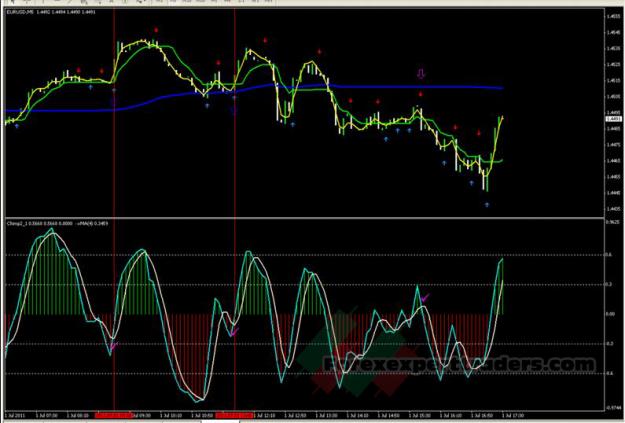Click the magenta check mark near 15:00 oscillator peak
Screen dimensions: 625x423
pyautogui.click(x=425, y=297)
